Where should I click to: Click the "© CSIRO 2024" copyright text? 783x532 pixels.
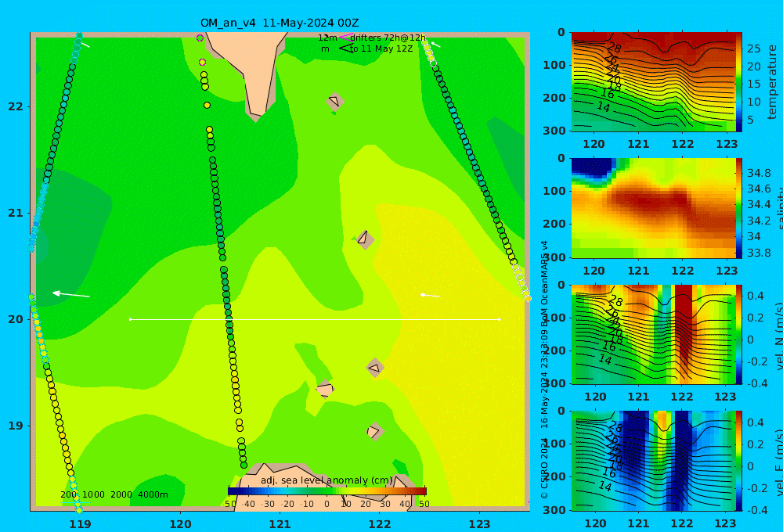544,469
